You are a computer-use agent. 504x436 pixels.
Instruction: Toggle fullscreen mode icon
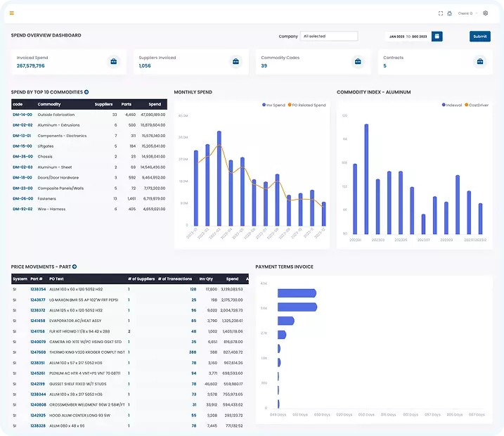[441, 13]
